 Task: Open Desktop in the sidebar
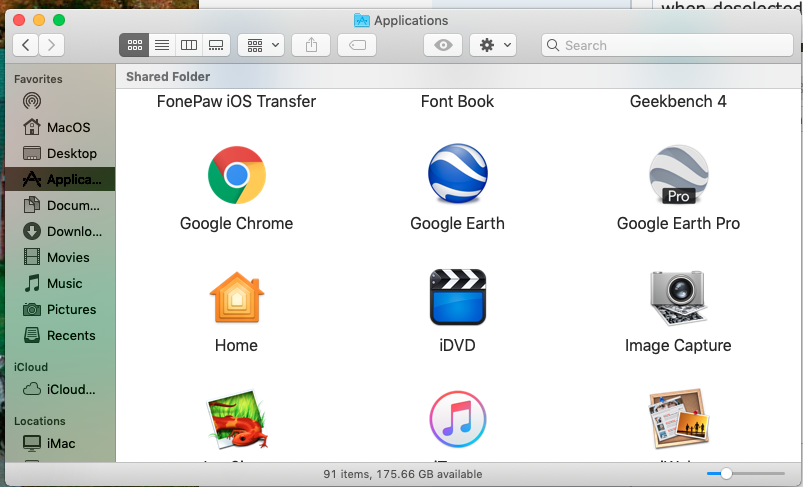[60, 153]
